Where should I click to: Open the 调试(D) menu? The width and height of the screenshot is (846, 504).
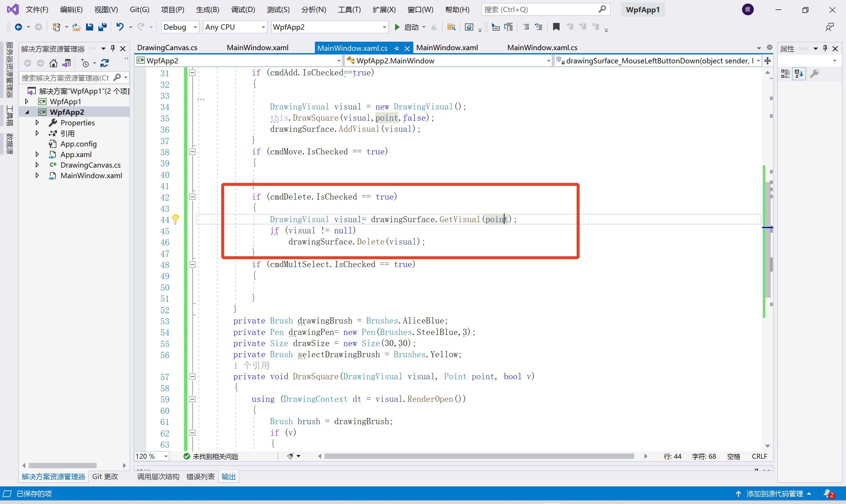click(243, 9)
